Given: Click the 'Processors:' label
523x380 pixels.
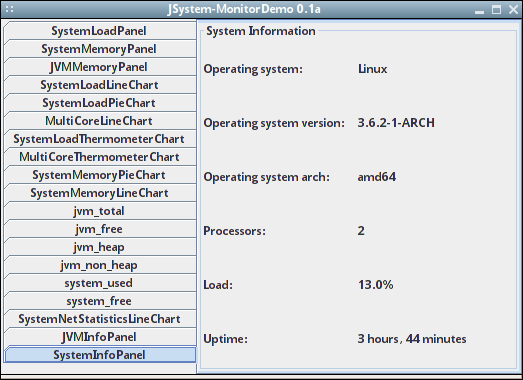Looking at the screenshot, I should coord(234,231).
